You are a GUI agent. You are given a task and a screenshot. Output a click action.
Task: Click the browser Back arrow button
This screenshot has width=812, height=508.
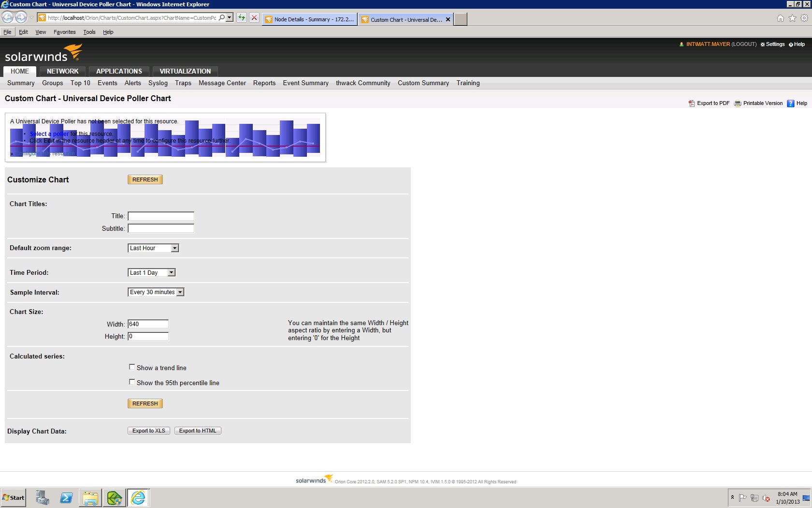coord(8,18)
